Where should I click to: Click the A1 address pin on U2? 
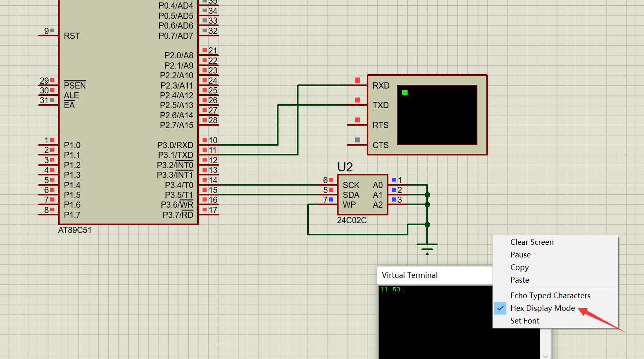click(x=378, y=195)
